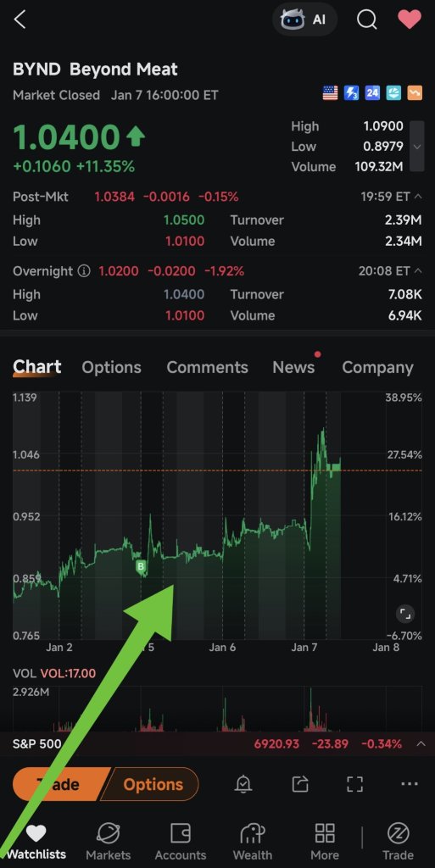Collapse the Post-Mkt details chevron
The width and height of the screenshot is (435, 868).
pyautogui.click(x=418, y=197)
